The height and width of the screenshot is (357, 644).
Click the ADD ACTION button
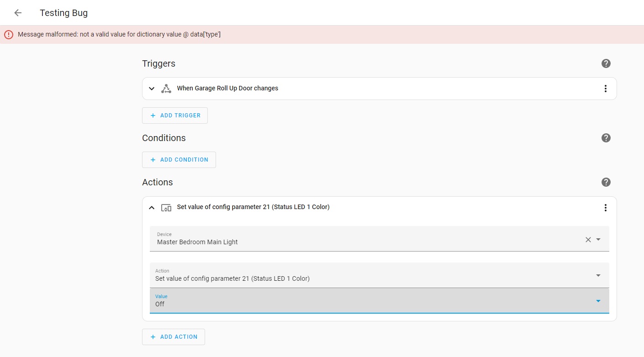174,336
